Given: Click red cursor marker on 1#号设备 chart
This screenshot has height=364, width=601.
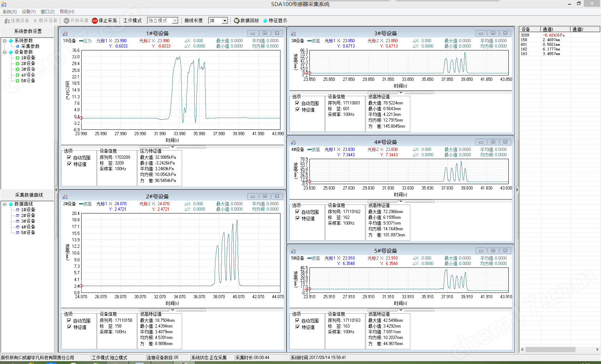Looking at the screenshot, I should 81,118.
